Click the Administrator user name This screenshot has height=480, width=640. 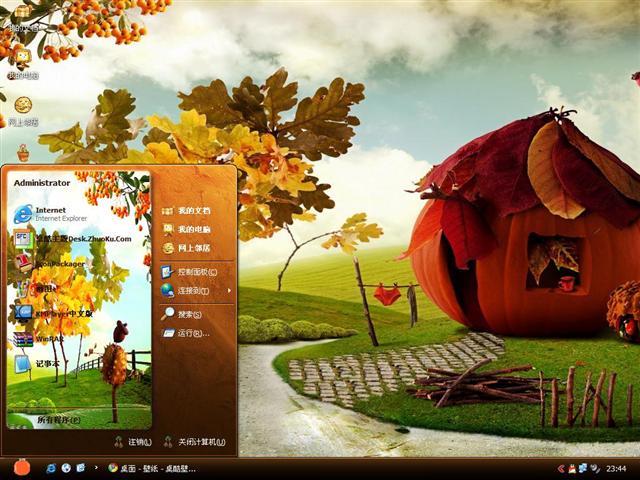click(42, 183)
